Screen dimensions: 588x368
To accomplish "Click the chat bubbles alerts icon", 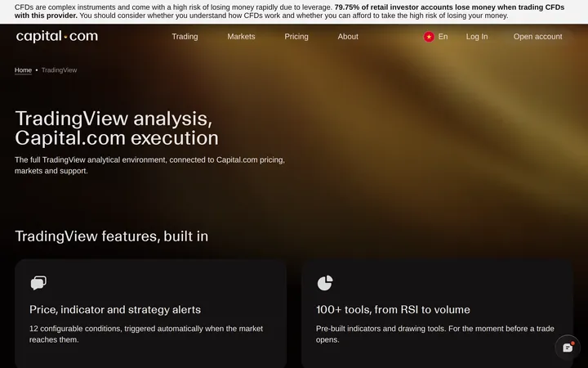I will pyautogui.click(x=38, y=283).
